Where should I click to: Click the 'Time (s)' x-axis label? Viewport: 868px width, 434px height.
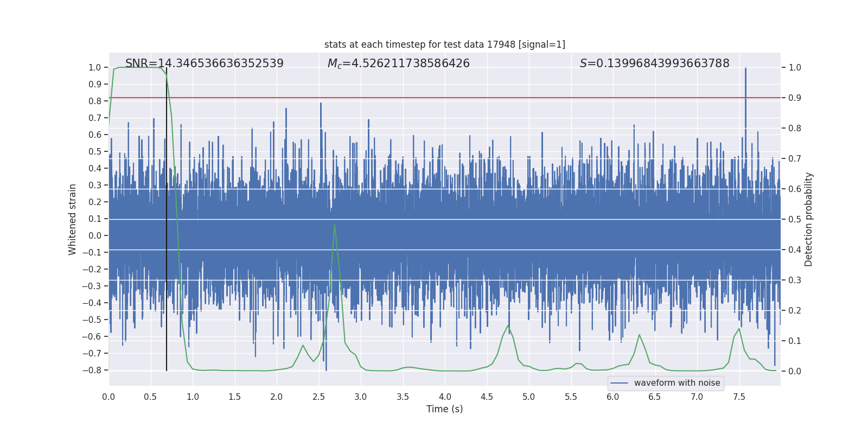click(x=444, y=409)
